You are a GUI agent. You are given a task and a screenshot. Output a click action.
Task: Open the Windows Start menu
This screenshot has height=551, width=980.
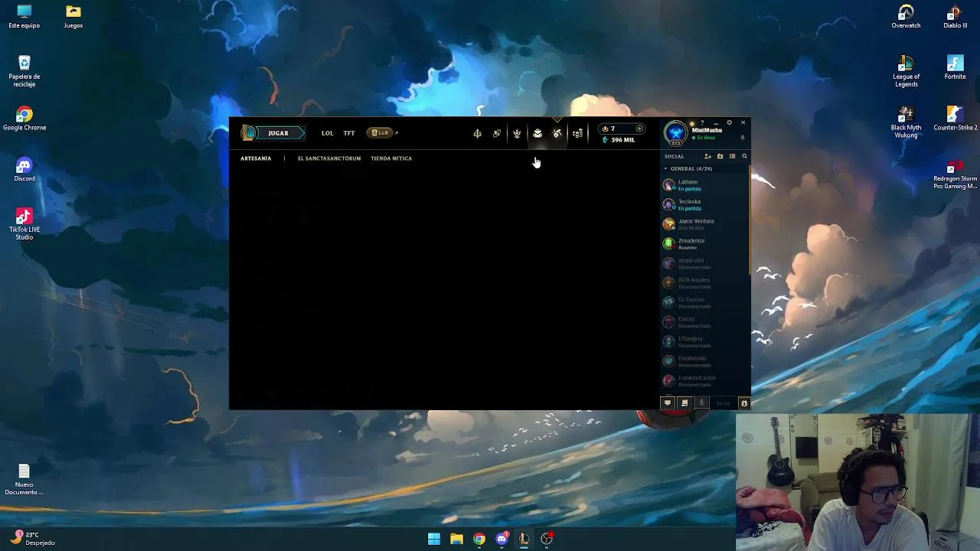(434, 539)
